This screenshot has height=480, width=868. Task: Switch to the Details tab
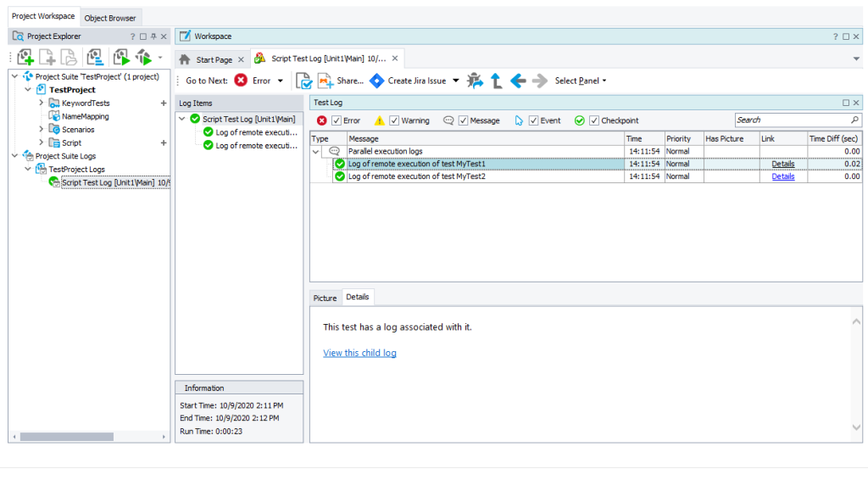[x=358, y=297]
